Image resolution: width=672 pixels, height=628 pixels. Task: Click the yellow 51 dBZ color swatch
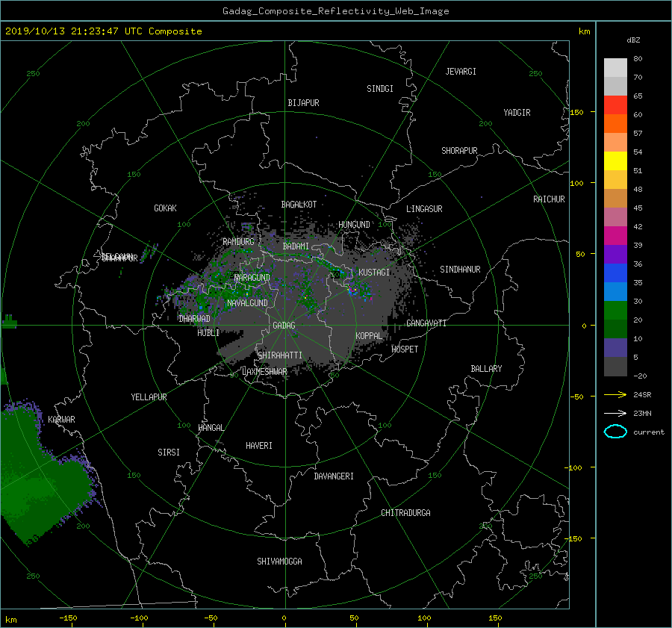pos(615,161)
